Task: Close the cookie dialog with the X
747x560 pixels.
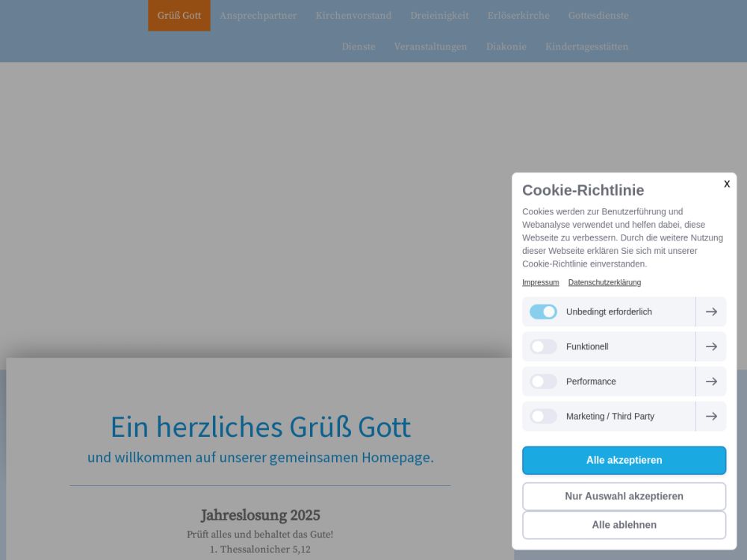Action: pyautogui.click(x=726, y=184)
